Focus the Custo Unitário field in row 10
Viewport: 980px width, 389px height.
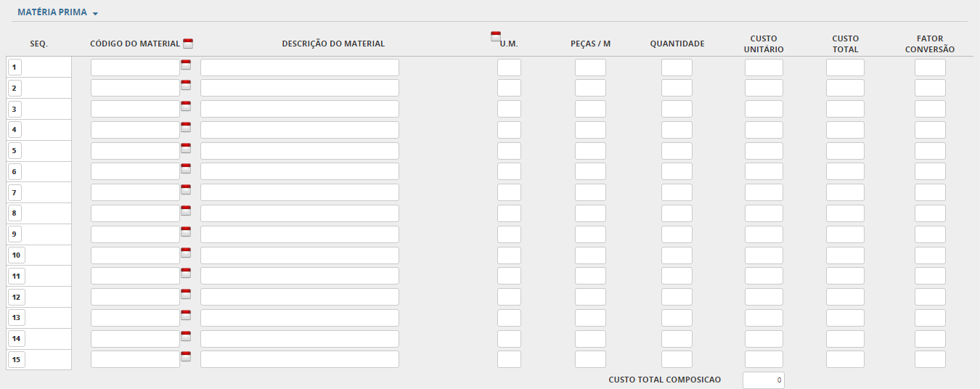pyautogui.click(x=764, y=255)
